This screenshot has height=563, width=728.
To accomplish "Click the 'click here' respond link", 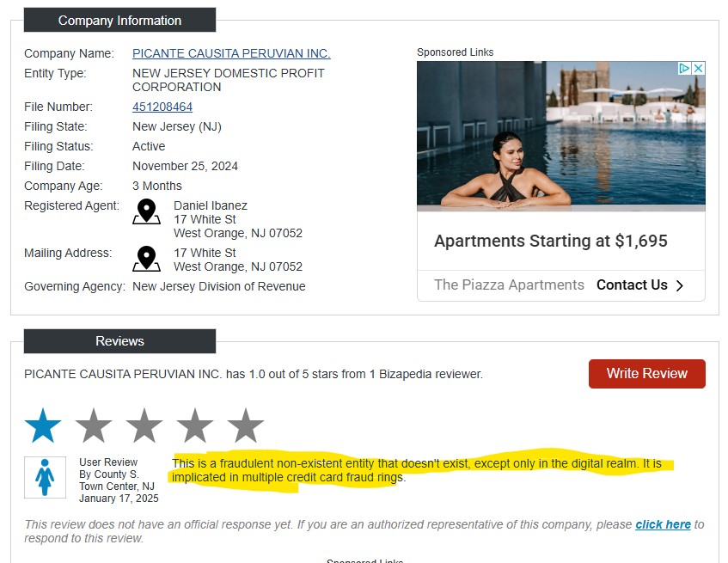I will pos(663,524).
